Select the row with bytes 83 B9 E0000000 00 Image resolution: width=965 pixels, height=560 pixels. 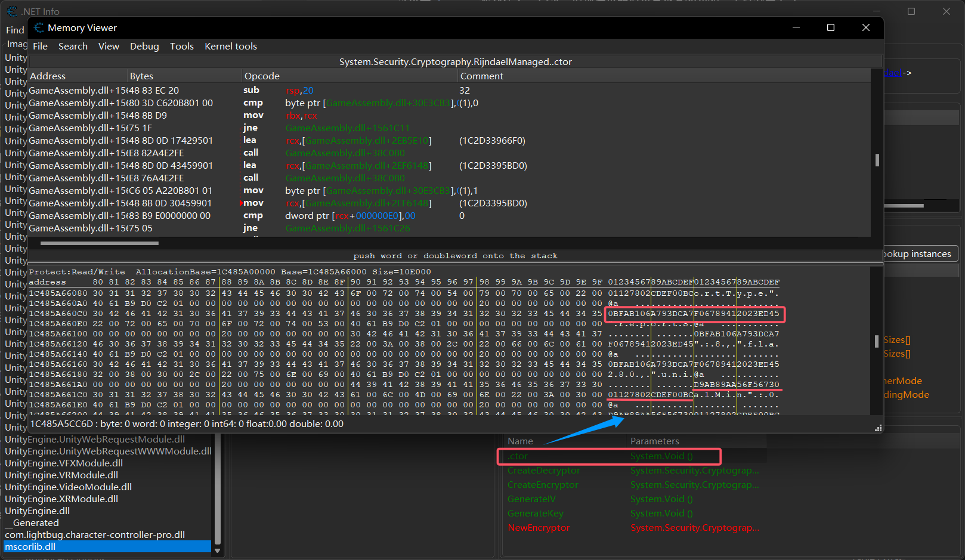pos(449,216)
